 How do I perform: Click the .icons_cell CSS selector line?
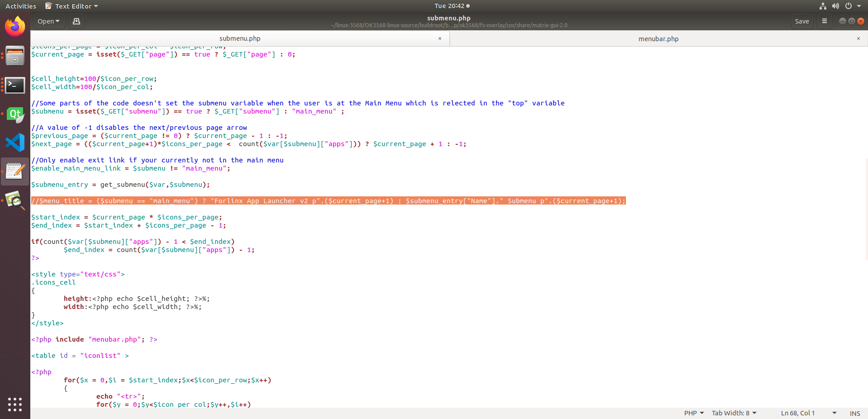coord(53,282)
